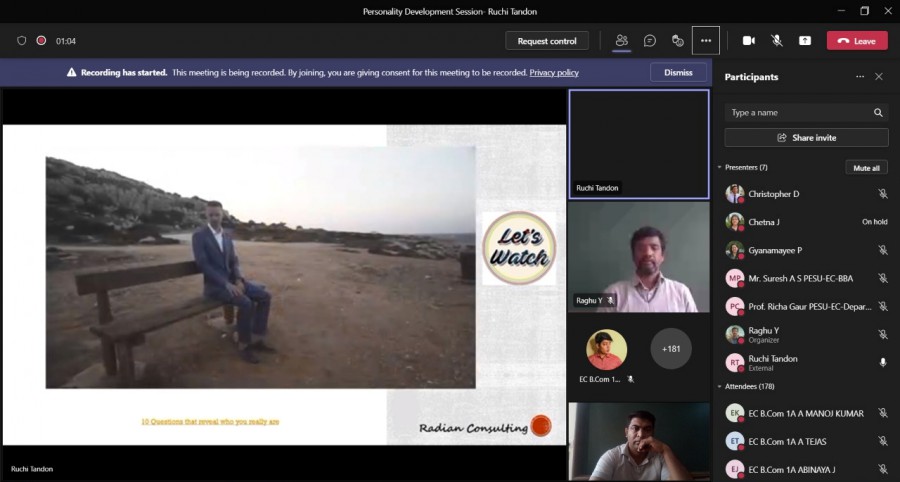Click the search icon in name field
The width and height of the screenshot is (900, 482).
coord(878,113)
